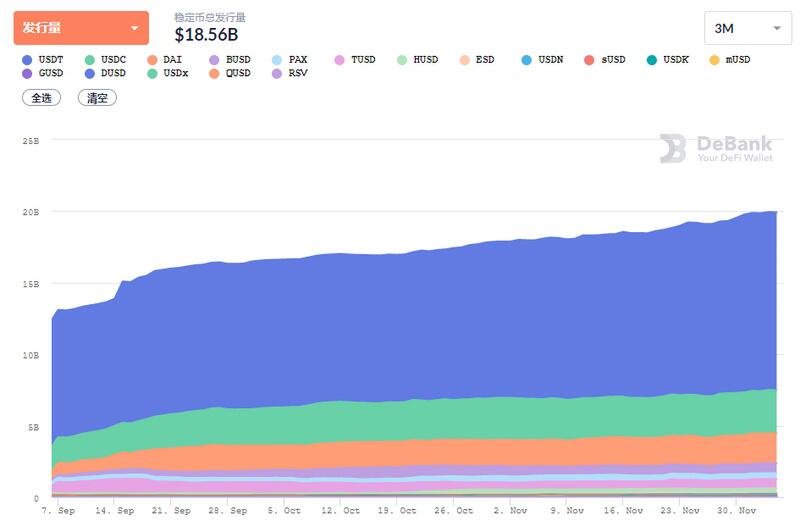Click the DeBank logo watermark

716,148
